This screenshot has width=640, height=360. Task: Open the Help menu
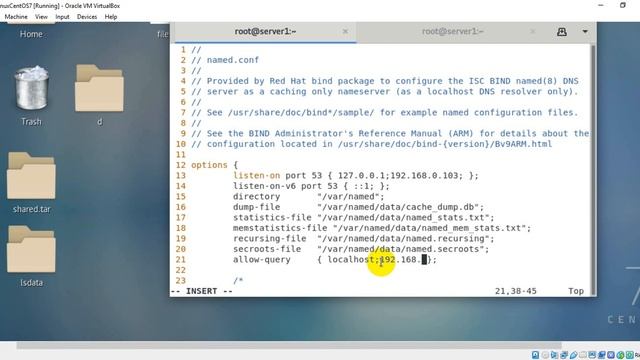click(x=111, y=17)
